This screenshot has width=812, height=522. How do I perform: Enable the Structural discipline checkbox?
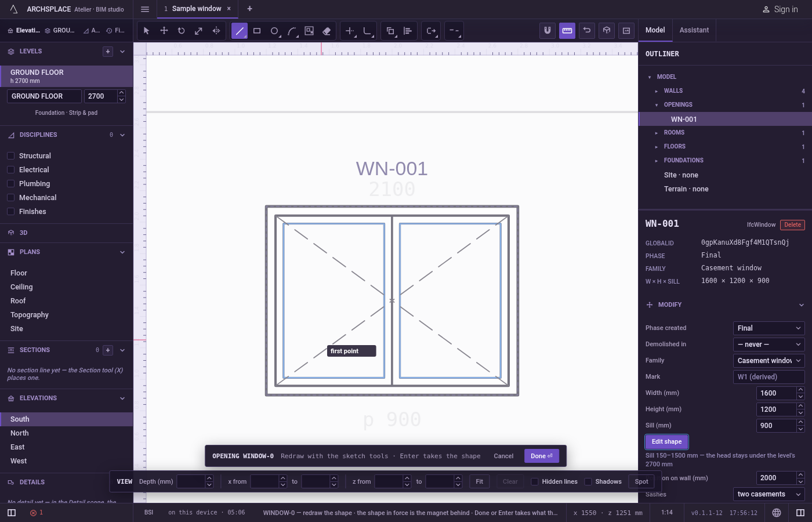(10, 156)
